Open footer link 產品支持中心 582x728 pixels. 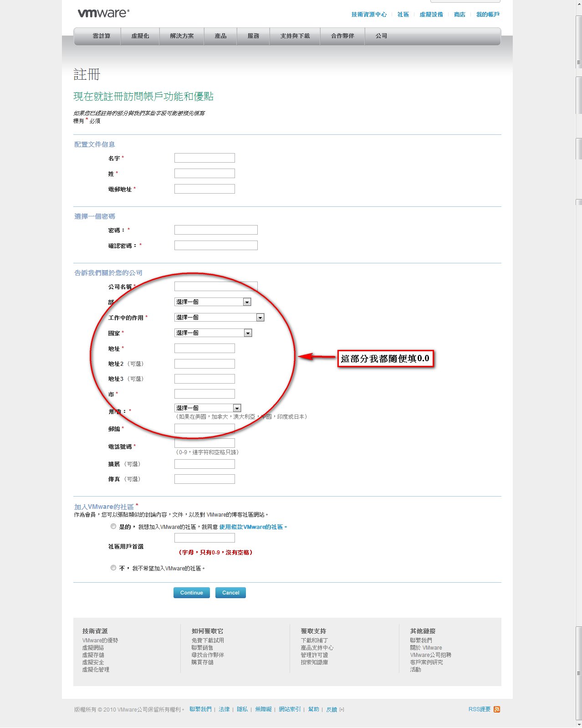tap(317, 648)
